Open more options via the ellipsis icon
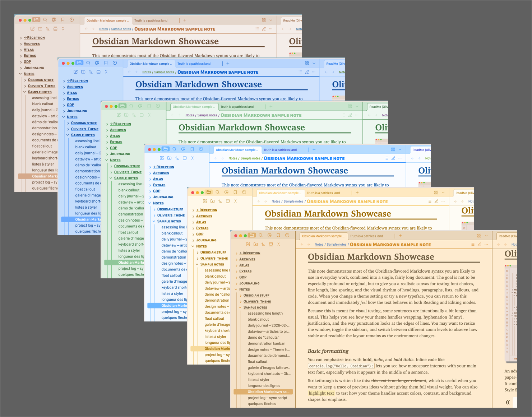532x417 pixels. pyautogui.click(x=486, y=244)
